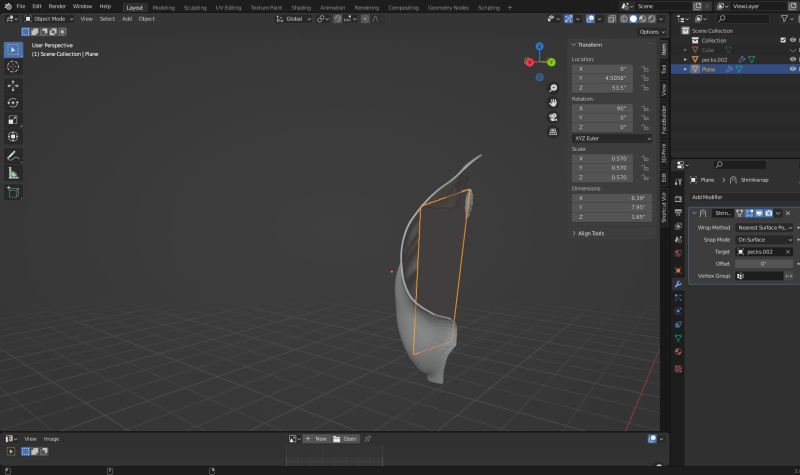Open the Render menu
The width and height of the screenshot is (800, 475).
click(x=57, y=6)
